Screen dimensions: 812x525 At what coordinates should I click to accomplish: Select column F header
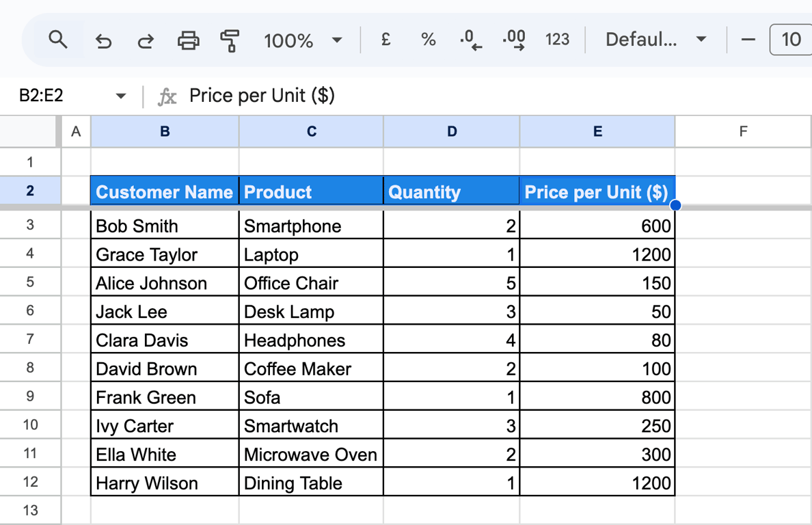point(743,131)
